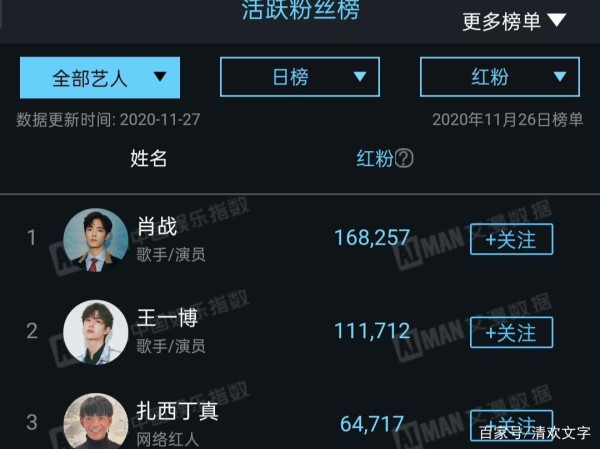The width and height of the screenshot is (600, 449).
Task: Click the 红粉 column header
Action: click(x=375, y=158)
